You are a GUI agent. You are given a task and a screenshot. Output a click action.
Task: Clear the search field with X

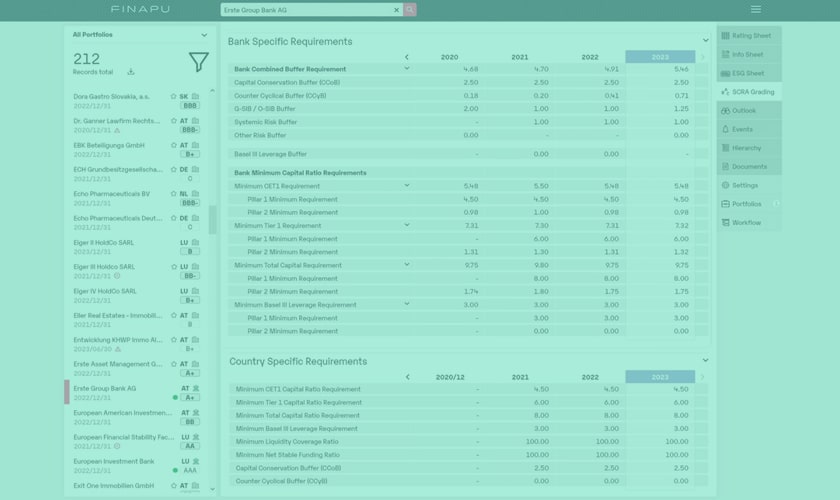click(x=396, y=10)
